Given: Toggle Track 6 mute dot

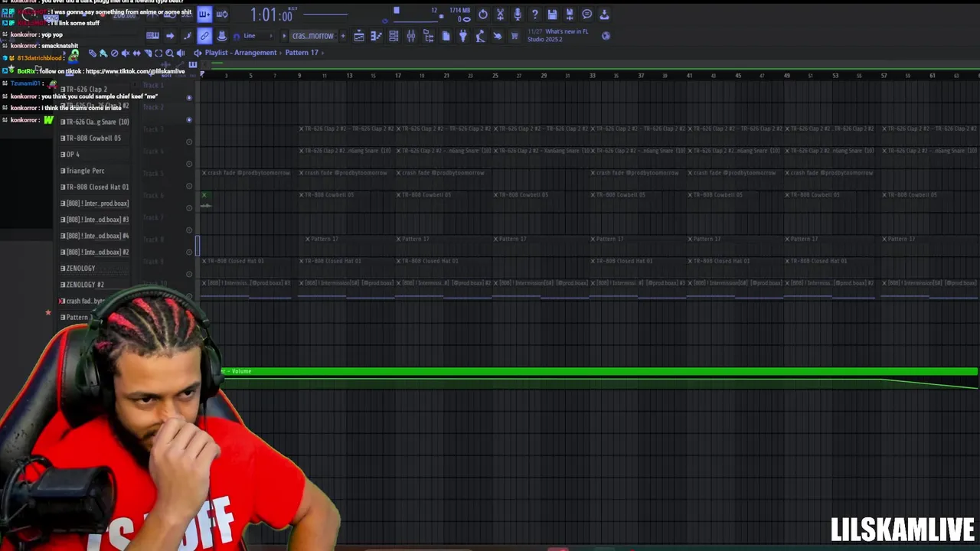Looking at the screenshot, I should 189,207.
